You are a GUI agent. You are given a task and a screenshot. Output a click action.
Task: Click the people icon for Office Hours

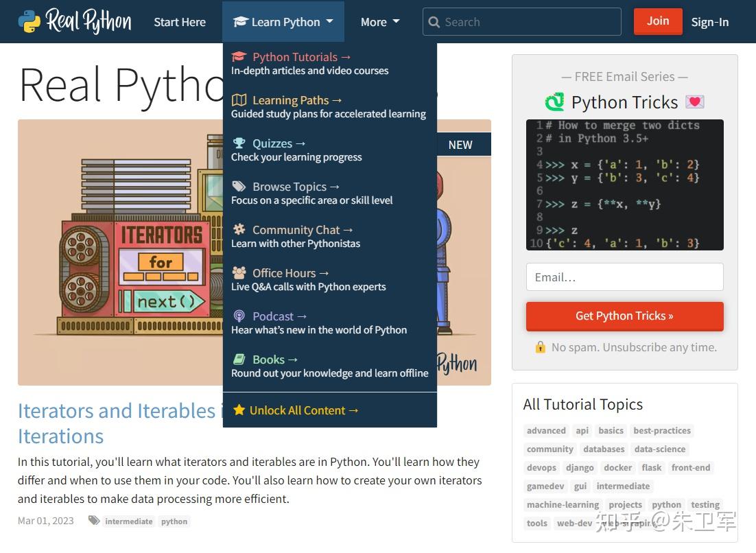pos(240,272)
